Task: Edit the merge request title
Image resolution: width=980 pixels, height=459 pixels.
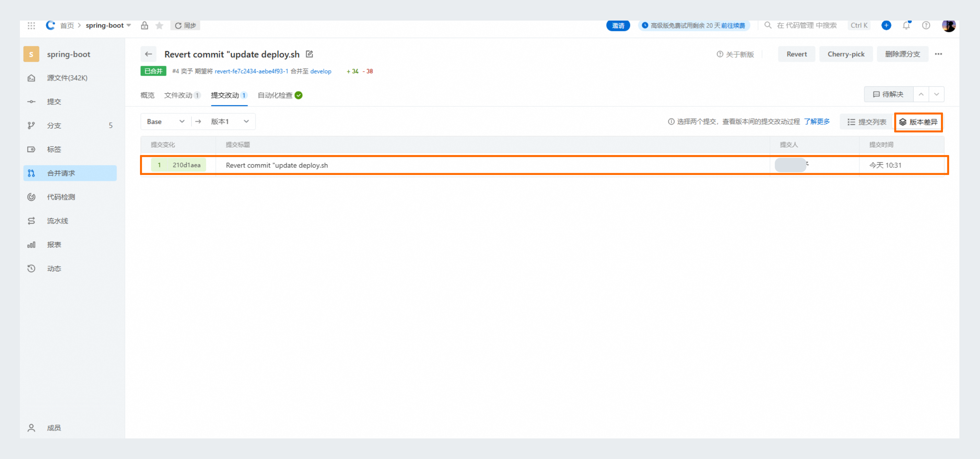Action: click(309, 54)
